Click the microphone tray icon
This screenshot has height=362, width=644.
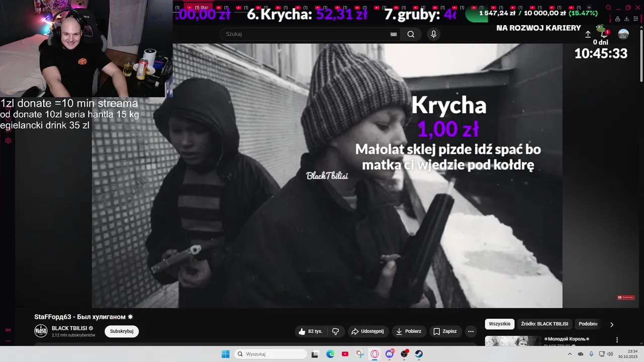click(x=591, y=354)
